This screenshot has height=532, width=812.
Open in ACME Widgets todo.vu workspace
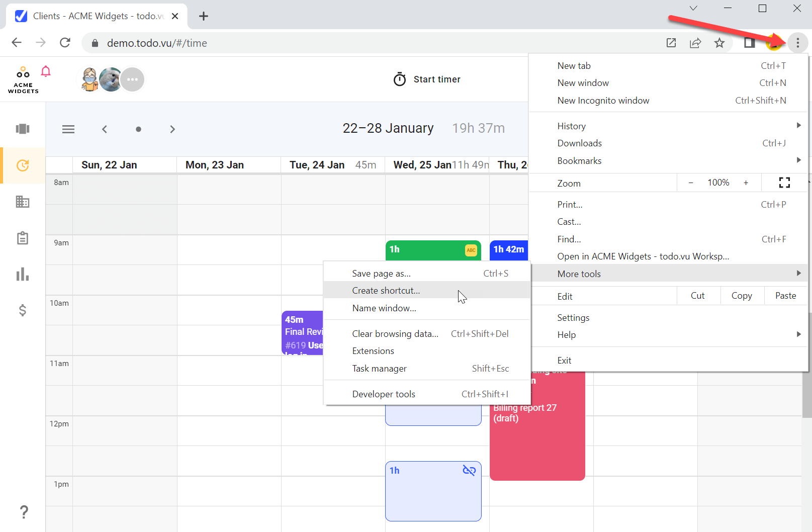(668, 256)
